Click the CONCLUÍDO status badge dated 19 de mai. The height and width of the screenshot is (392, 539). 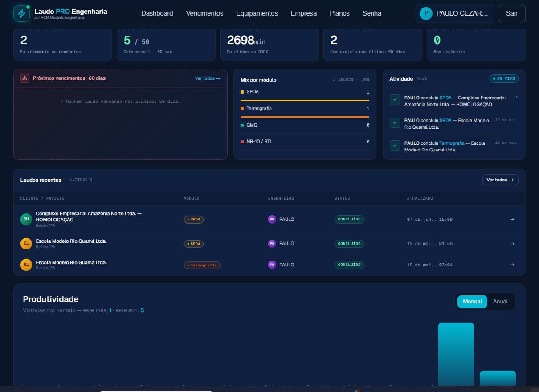349,244
